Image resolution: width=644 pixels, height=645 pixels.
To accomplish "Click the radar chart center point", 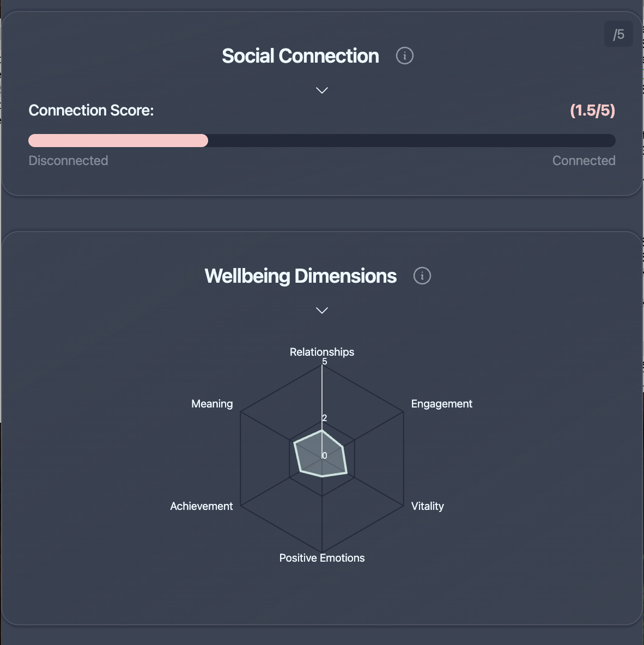I will 322,455.
